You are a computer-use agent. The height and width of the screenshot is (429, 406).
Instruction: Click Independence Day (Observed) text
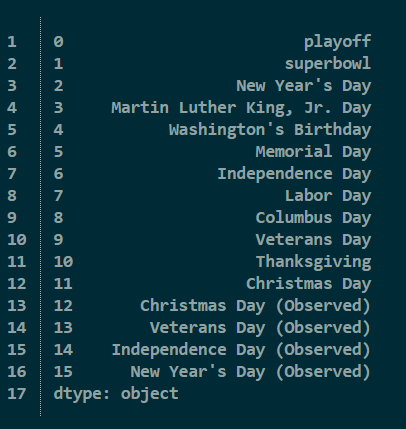pos(241,350)
